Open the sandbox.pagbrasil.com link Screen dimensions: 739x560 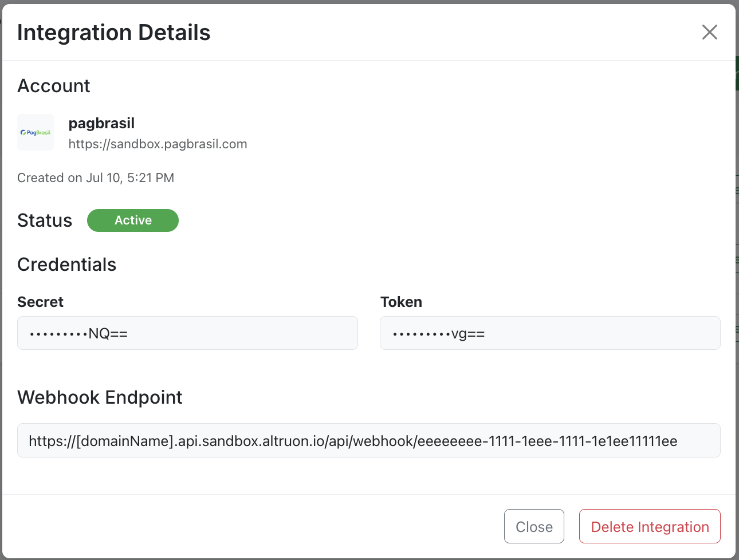[x=158, y=144]
